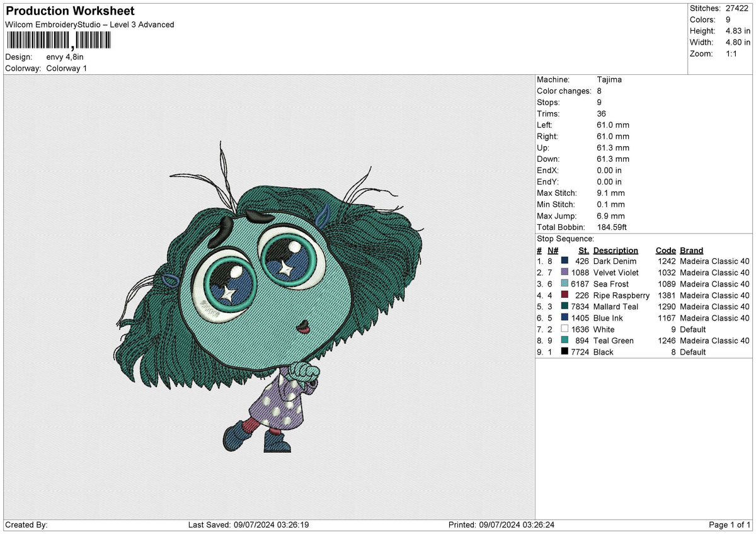756x534 pixels.
Task: Click thread code 1242
Action: click(667, 261)
